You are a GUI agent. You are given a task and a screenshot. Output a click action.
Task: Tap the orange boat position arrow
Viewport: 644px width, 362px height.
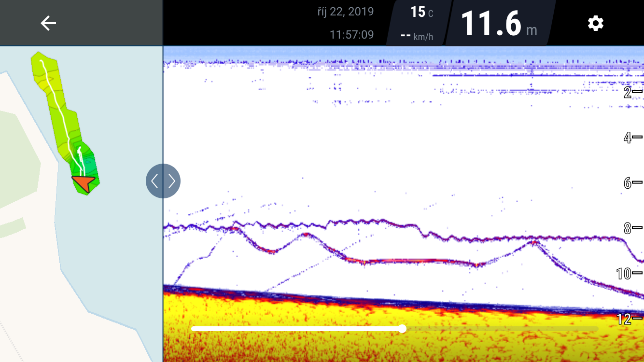84,183
